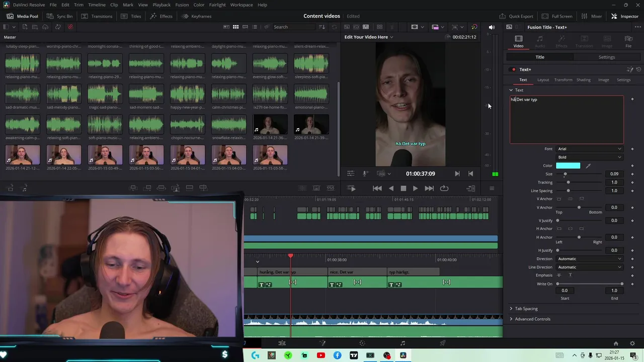The image size is (644, 362).
Task: Open the Transitions panel
Action: pyautogui.click(x=97, y=16)
